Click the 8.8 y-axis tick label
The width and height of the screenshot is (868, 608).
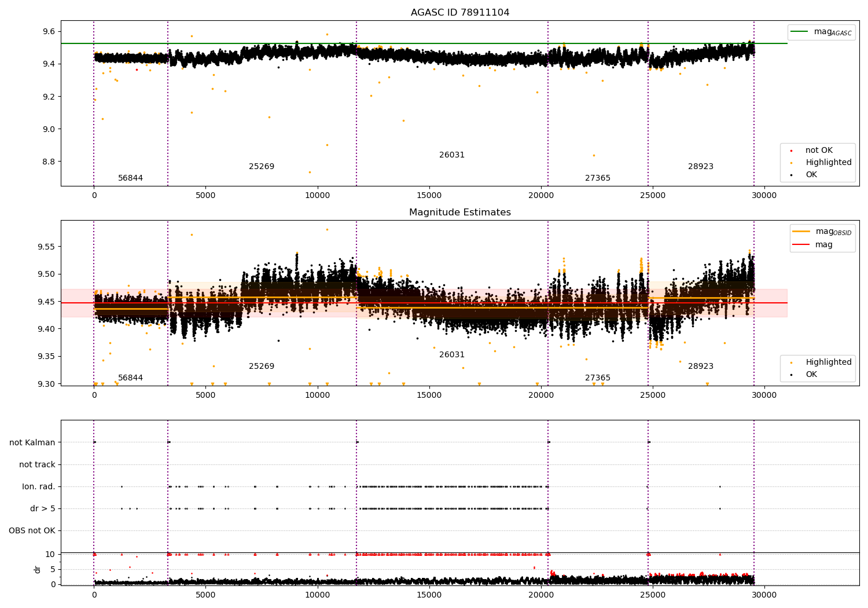coord(49,162)
